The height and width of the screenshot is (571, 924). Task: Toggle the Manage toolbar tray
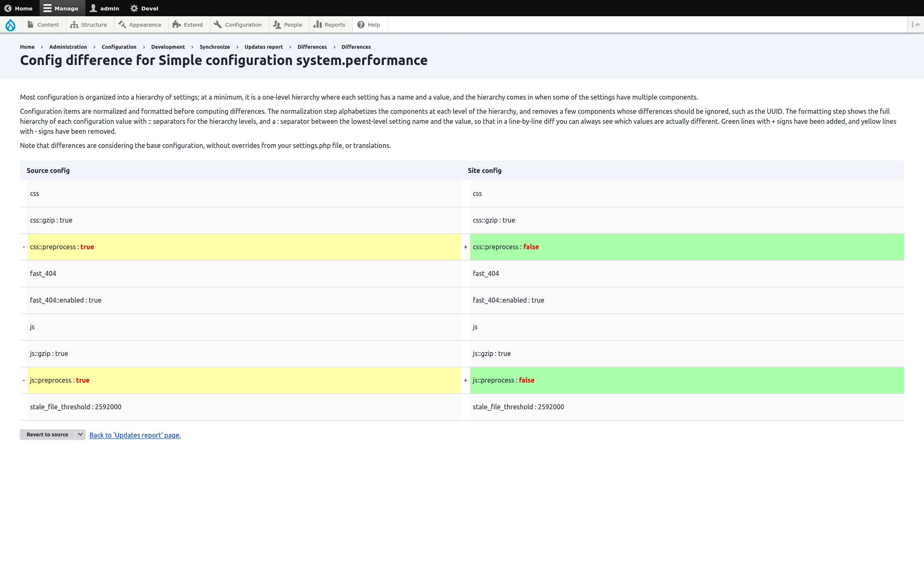[x=61, y=8]
